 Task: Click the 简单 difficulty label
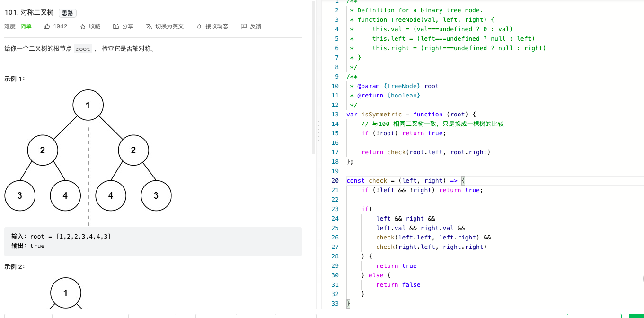pos(26,26)
